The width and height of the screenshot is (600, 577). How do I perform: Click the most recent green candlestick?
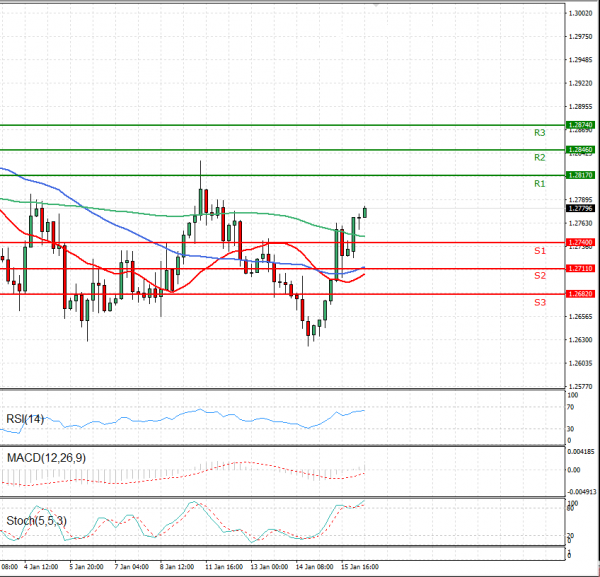point(365,212)
